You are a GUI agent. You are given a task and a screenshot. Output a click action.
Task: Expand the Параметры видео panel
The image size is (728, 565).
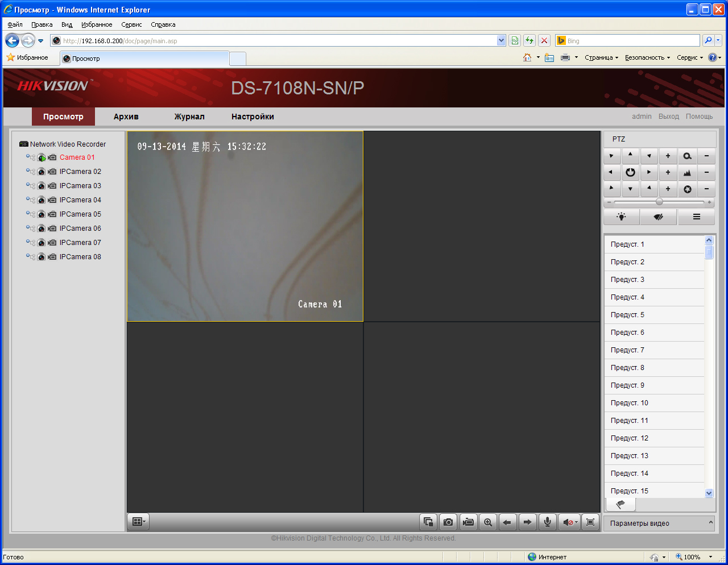(x=659, y=524)
